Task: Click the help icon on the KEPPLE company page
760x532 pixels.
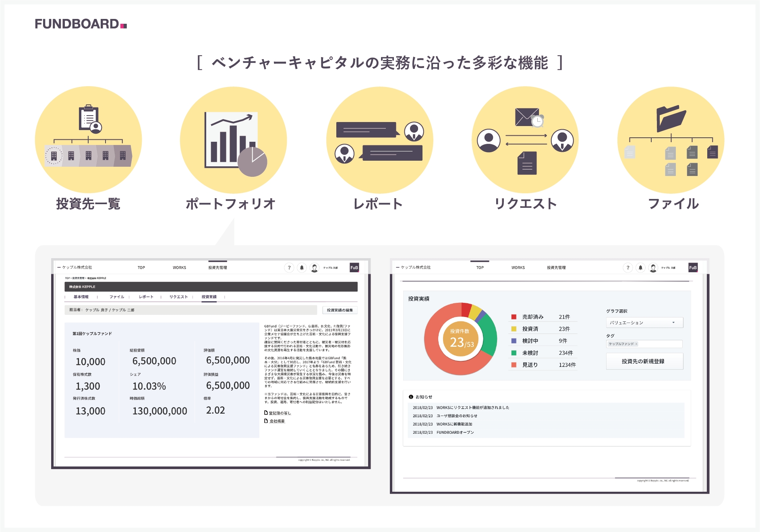Action: point(289,268)
